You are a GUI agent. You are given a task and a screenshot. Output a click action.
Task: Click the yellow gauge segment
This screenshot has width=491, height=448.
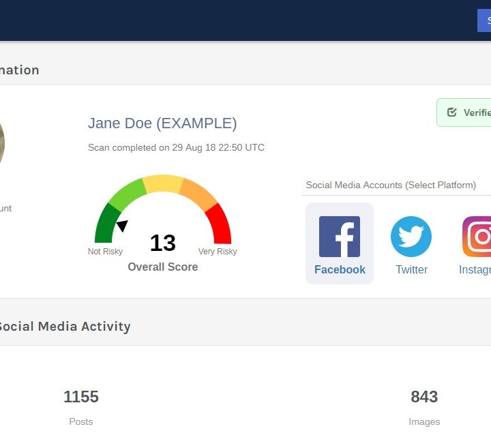[x=163, y=184]
